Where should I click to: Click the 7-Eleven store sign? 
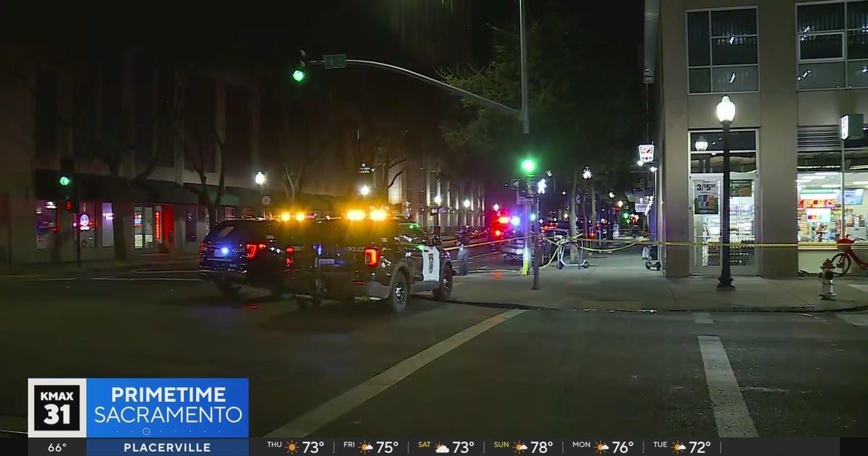point(646,153)
